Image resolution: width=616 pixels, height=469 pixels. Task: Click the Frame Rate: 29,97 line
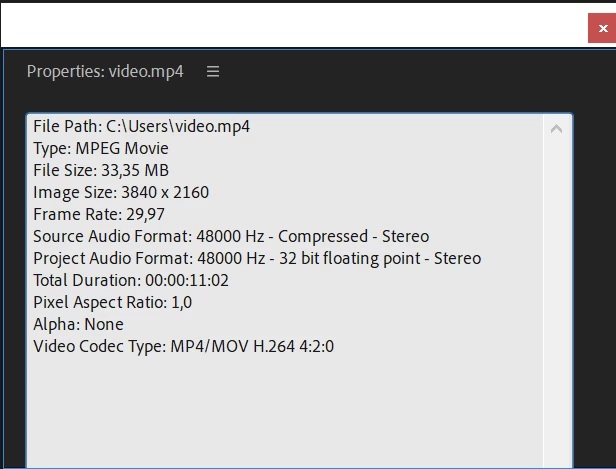(x=99, y=214)
